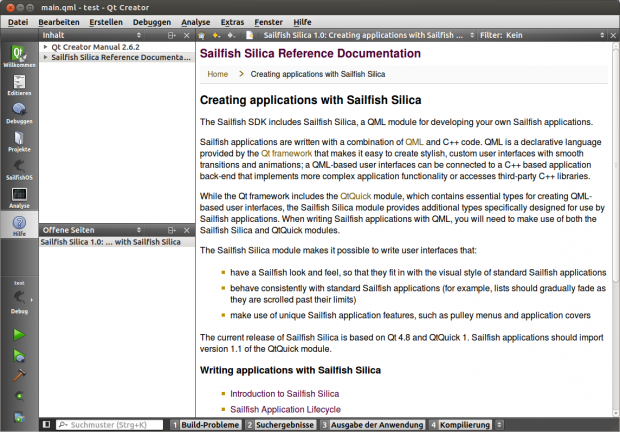Viewport: 620px width, 432px height.
Task: Expand the Qt Creator Manual 2.6.2 tree
Action: 45,47
